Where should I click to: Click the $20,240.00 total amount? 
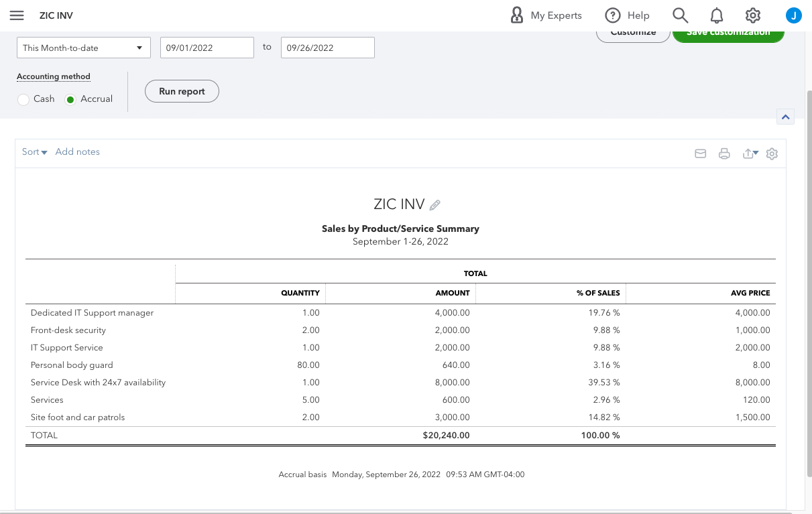click(x=447, y=436)
